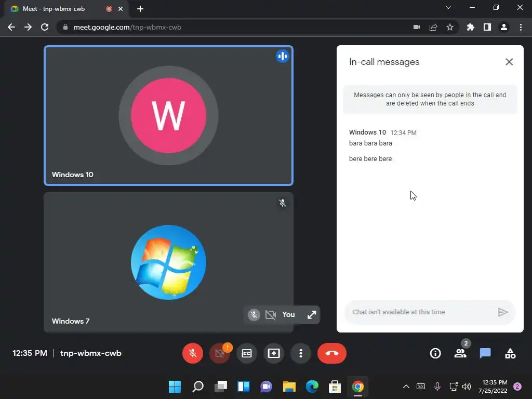This screenshot has width=532, height=399.
Task: Reload the Meet page
Action: click(x=45, y=27)
